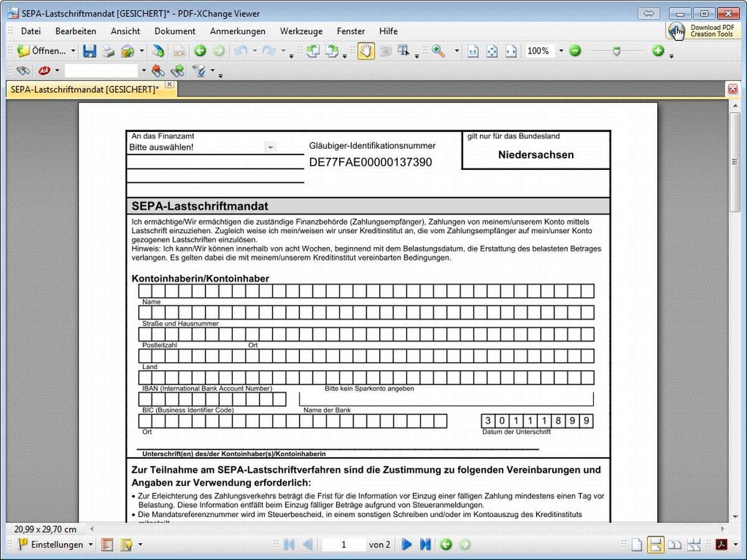Open the Einstellungen dropdown
Screen dimensions: 747x560
point(91,544)
